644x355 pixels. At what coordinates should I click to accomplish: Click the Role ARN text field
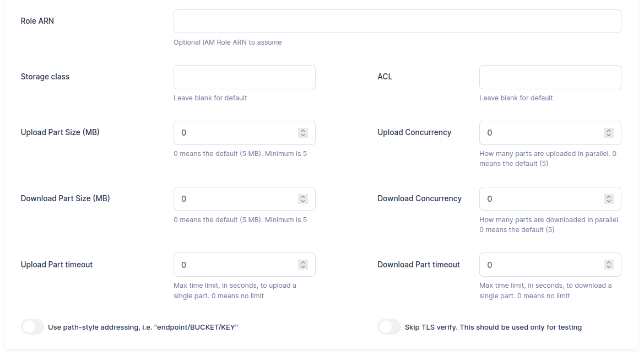(397, 21)
